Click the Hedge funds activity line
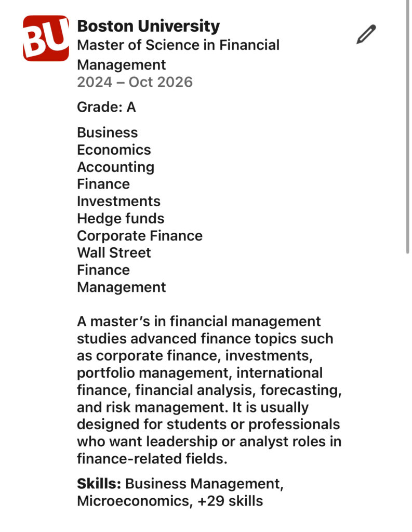The image size is (412, 532). [121, 219]
